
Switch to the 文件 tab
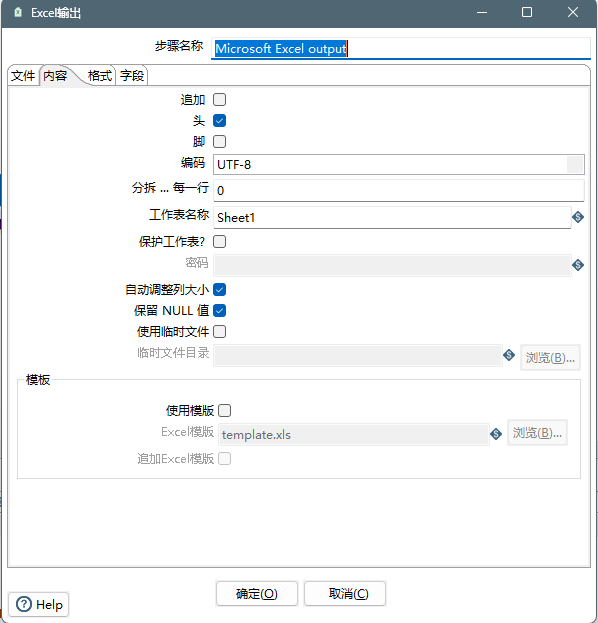tap(23, 75)
